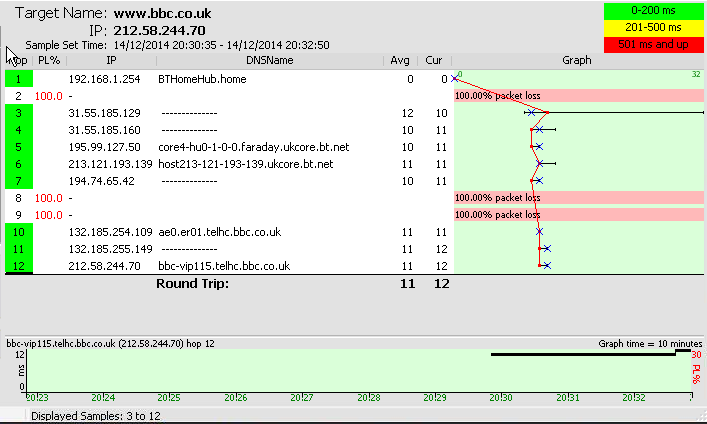Click host213-121-193-139.ukcore.bt.net name
The height and width of the screenshot is (424, 707).
tap(245, 164)
